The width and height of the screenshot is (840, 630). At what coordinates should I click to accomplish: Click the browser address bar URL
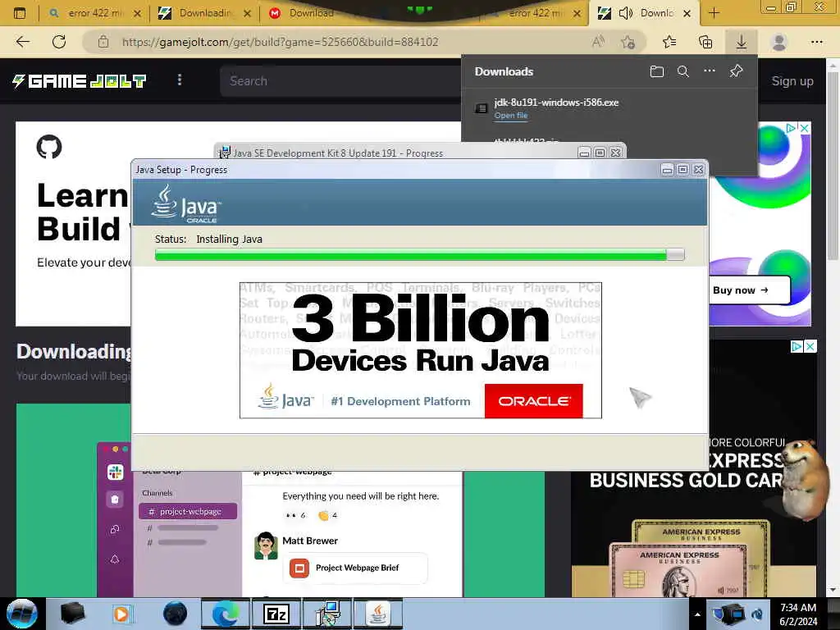click(x=281, y=42)
